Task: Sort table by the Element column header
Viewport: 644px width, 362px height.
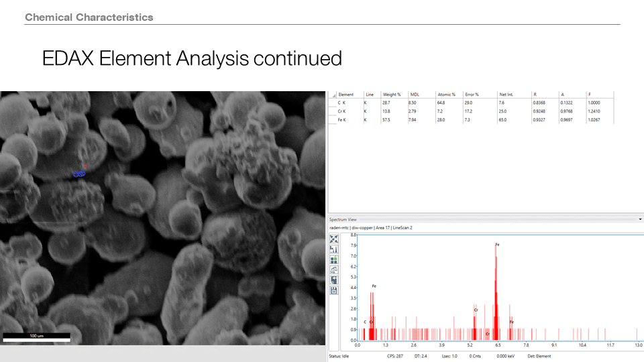Action: (x=346, y=95)
